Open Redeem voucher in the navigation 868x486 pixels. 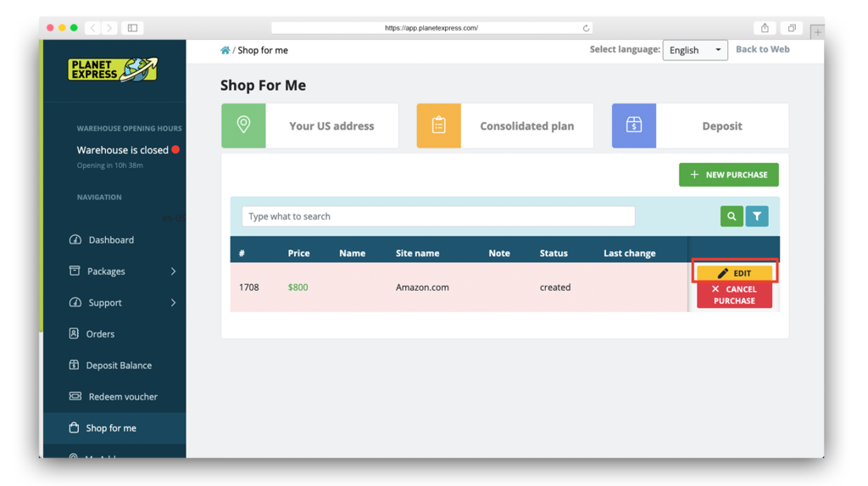click(123, 397)
